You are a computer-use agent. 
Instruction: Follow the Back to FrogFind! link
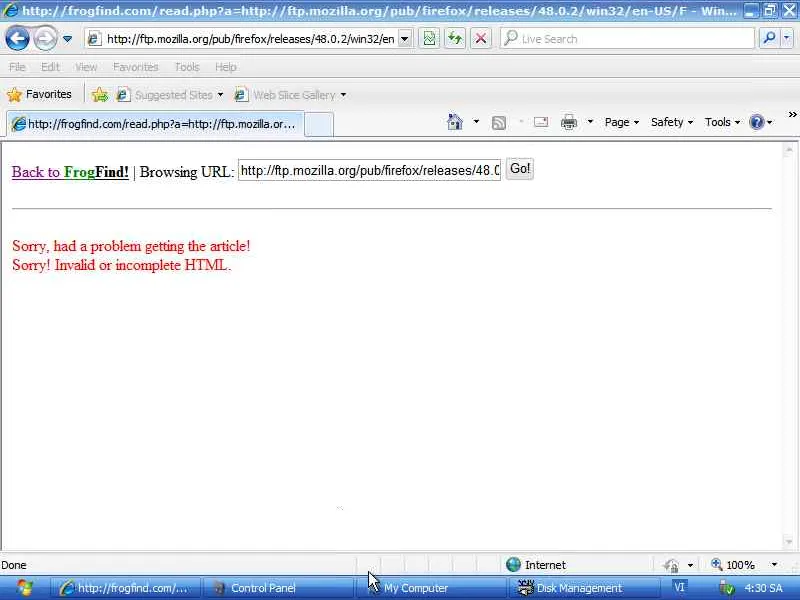70,172
